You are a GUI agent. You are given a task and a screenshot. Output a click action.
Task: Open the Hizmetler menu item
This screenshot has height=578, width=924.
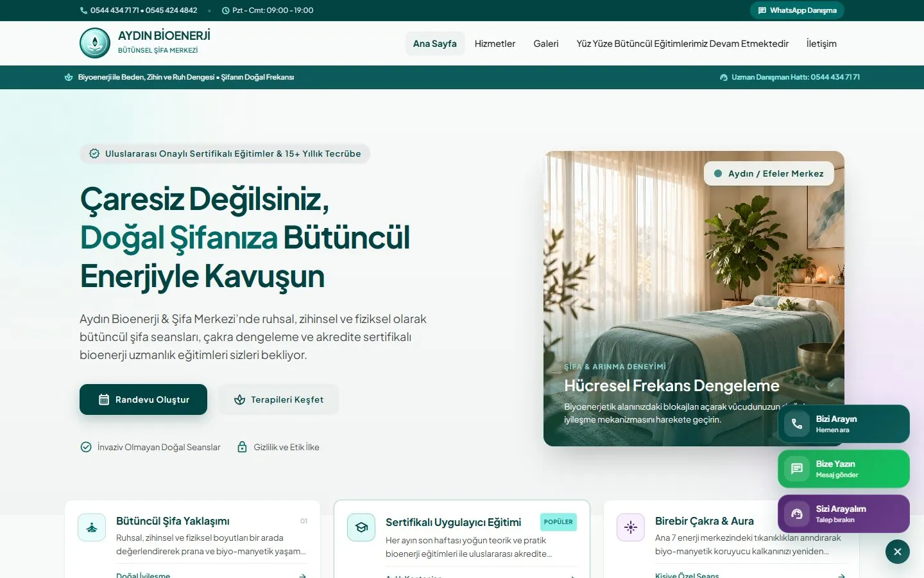tap(495, 44)
